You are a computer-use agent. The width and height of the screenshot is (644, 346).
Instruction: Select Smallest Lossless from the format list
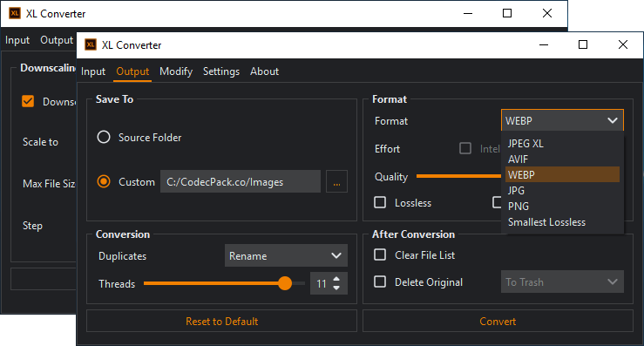point(562,222)
